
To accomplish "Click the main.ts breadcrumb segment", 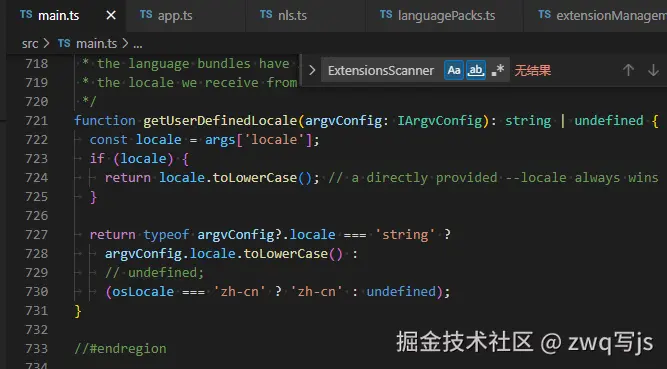I will point(96,43).
